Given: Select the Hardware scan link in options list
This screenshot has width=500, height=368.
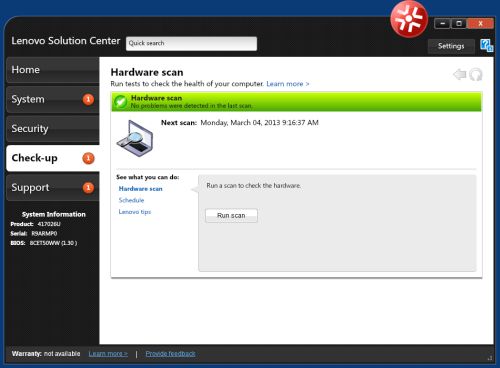Looking at the screenshot, I should click(140, 189).
